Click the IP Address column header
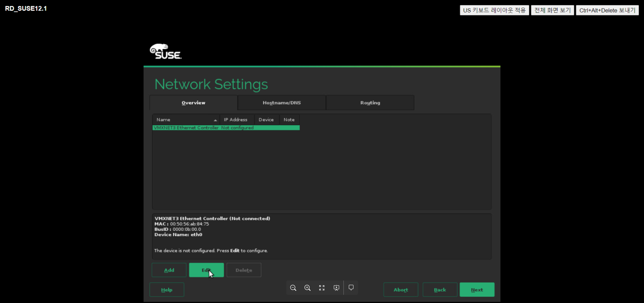Image resolution: width=644 pixels, height=303 pixels. click(237, 120)
